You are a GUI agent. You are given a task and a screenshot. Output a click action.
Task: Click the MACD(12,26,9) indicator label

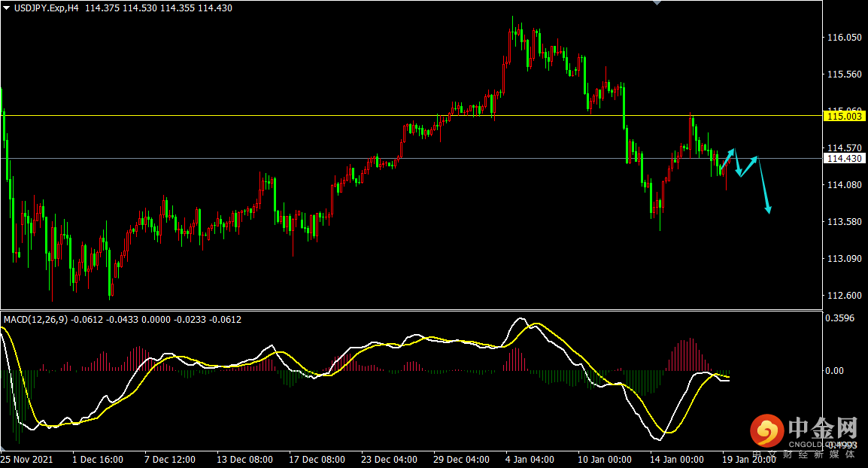(x=36, y=320)
